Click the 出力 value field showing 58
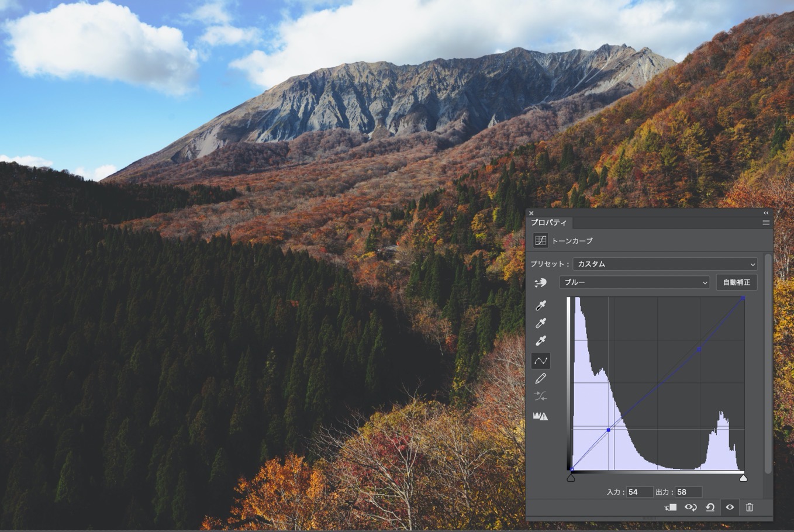 pyautogui.click(x=688, y=492)
